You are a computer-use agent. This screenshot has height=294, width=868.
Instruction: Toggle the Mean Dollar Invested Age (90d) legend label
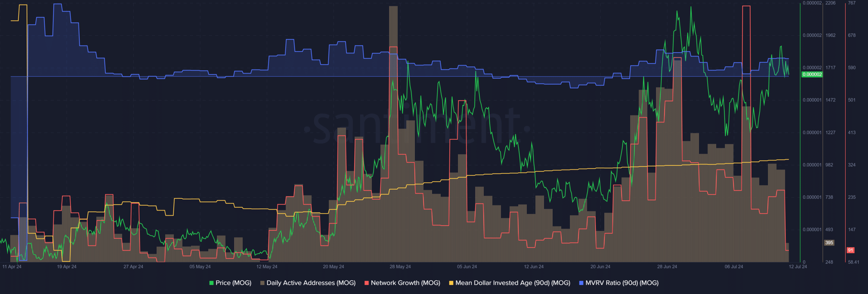click(513, 283)
